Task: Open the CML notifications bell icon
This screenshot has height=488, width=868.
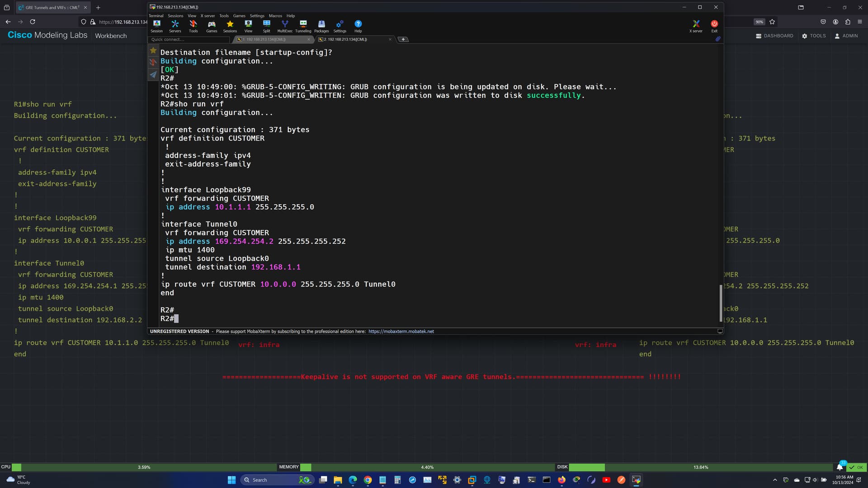Action: click(x=840, y=467)
